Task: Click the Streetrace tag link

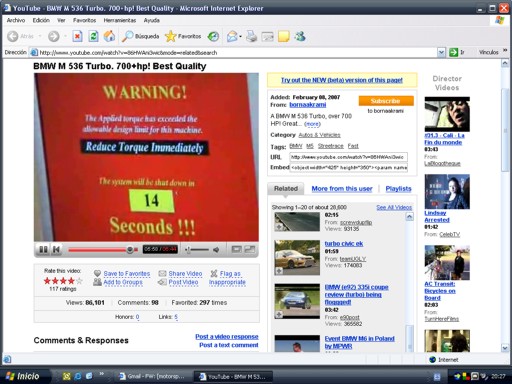Action: tap(330, 146)
